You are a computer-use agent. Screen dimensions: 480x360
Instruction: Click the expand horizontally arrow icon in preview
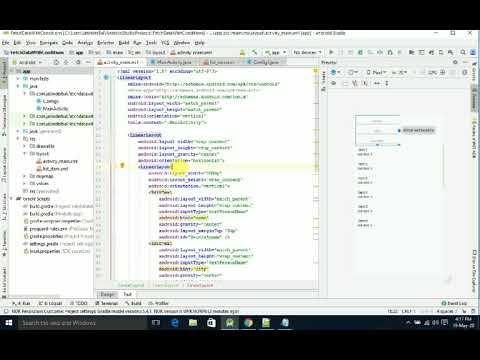pos(377,83)
